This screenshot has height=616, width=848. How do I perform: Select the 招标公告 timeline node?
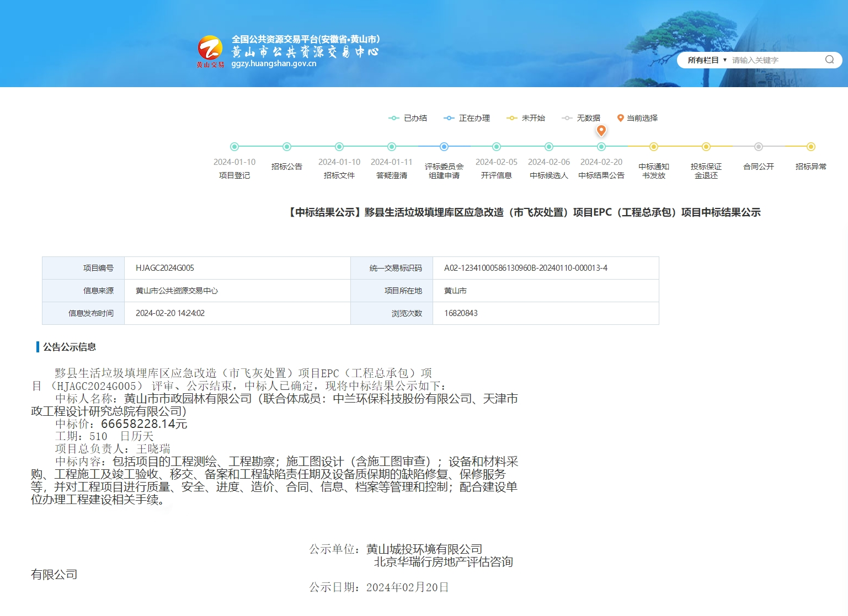[287, 147]
